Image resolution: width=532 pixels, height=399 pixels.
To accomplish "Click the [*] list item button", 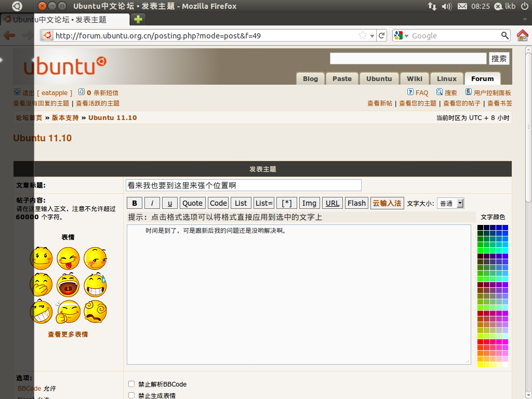I will point(287,203).
